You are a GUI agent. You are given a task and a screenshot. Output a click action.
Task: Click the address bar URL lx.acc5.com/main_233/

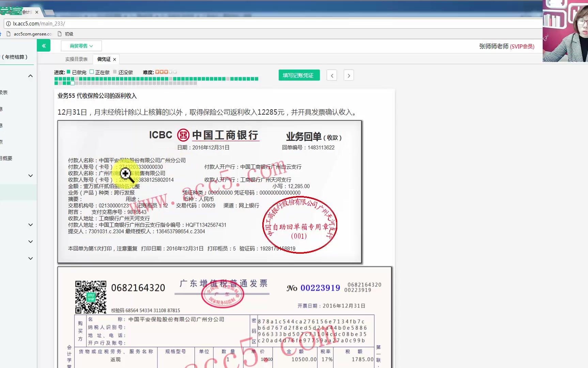click(x=39, y=24)
